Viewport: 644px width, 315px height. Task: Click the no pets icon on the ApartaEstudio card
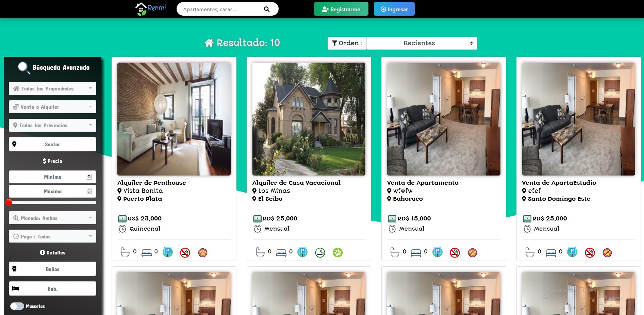607,252
